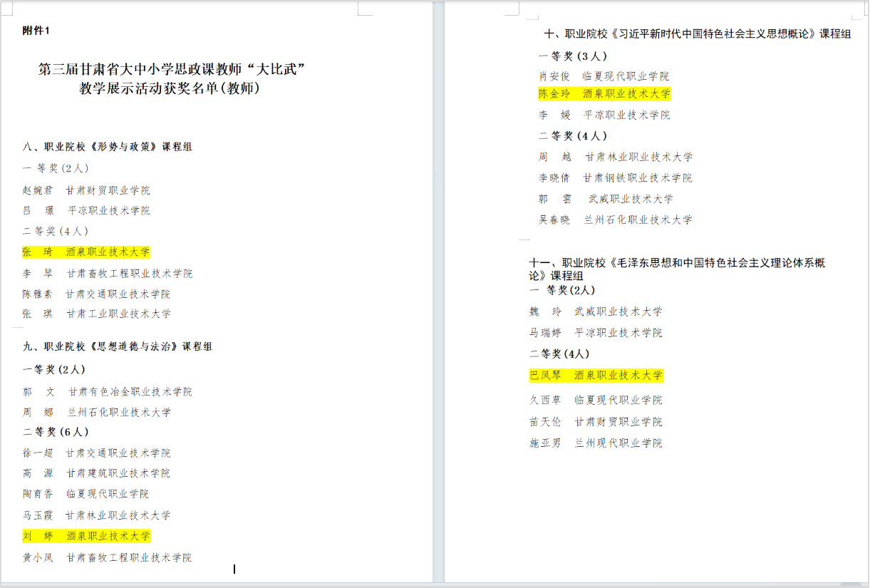Click the entry 陈雅素 甘肃交通职业技术学院
This screenshot has height=588, width=870.
pyautogui.click(x=96, y=294)
